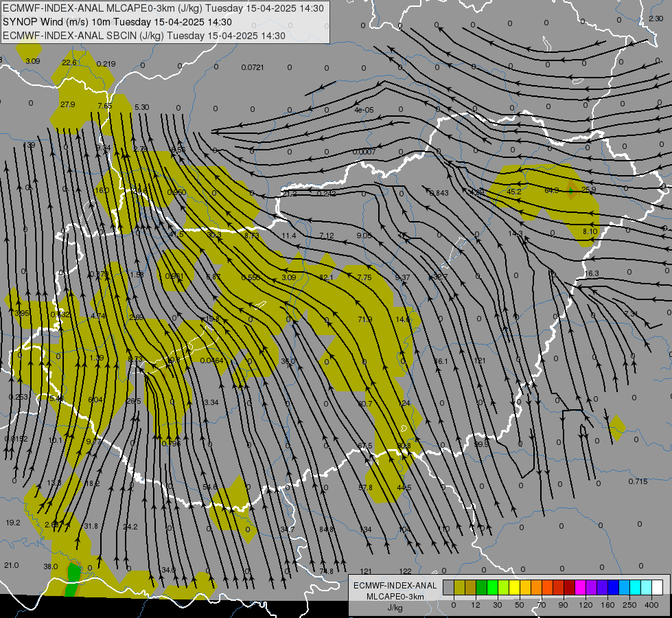Click the map value 38.0
Viewport: 672px width, 618px height.
click(51, 566)
